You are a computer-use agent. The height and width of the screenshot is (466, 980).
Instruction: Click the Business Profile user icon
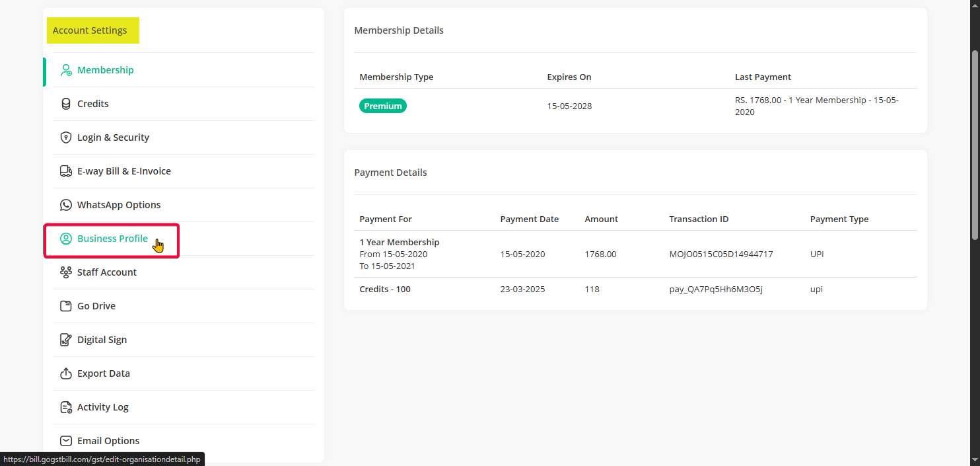point(66,239)
